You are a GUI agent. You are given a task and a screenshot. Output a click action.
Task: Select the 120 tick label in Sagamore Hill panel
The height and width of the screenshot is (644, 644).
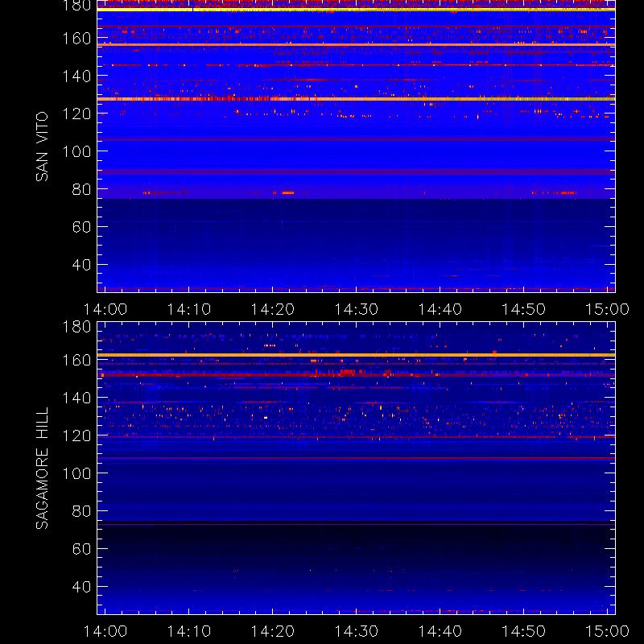coord(76,436)
